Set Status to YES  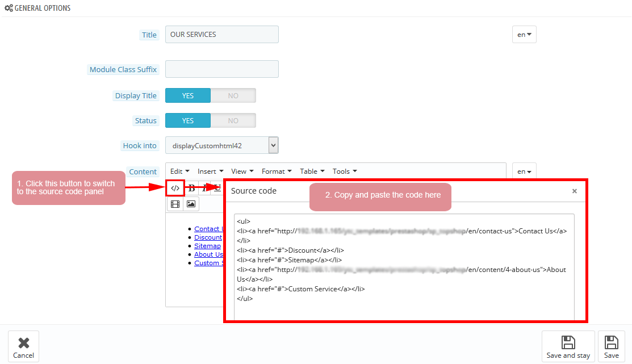[188, 120]
